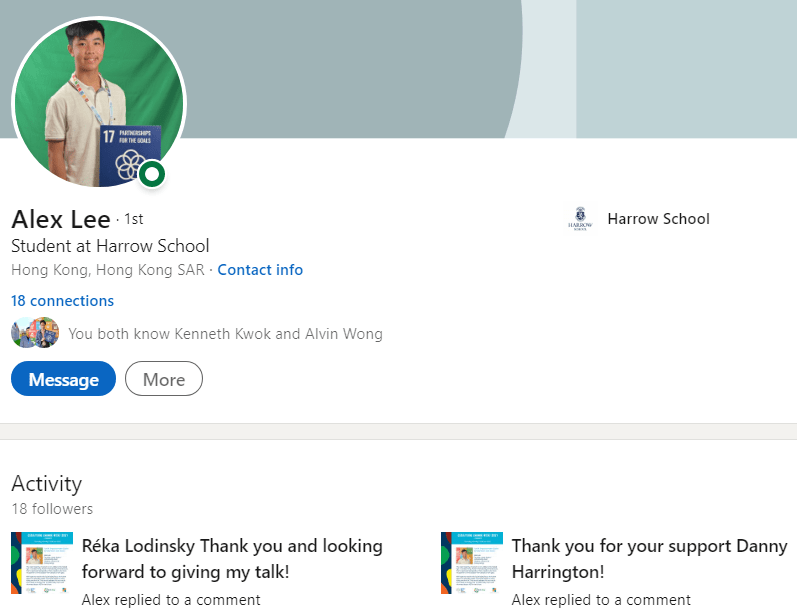Click 'Alex replied to a comment' under Réka post
Image resolution: width=797 pixels, height=615 pixels.
tap(171, 600)
